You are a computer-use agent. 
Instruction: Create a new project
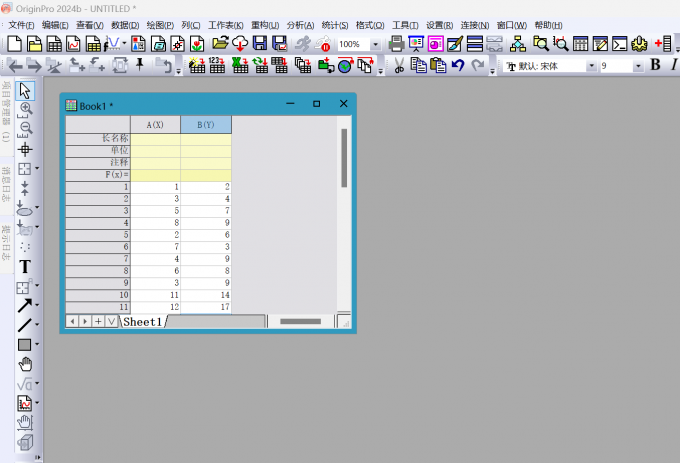14,44
